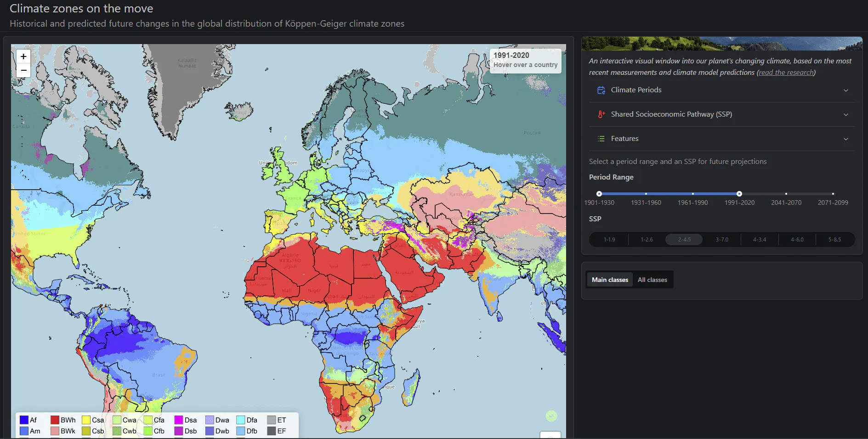Click the BWh red legend swatch
Image resolution: width=868 pixels, height=439 pixels.
coord(55,420)
